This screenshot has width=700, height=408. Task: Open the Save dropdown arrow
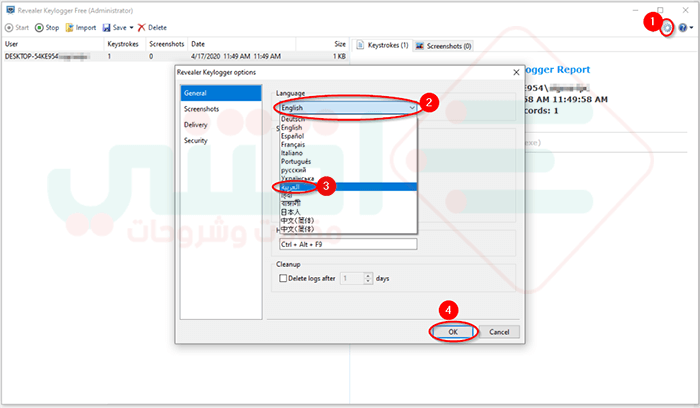point(132,28)
